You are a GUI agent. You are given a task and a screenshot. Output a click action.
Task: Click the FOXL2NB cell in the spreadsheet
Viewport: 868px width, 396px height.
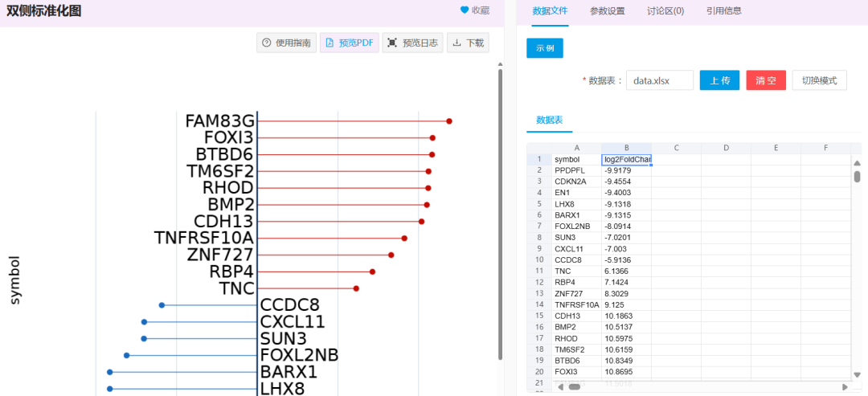(x=576, y=227)
